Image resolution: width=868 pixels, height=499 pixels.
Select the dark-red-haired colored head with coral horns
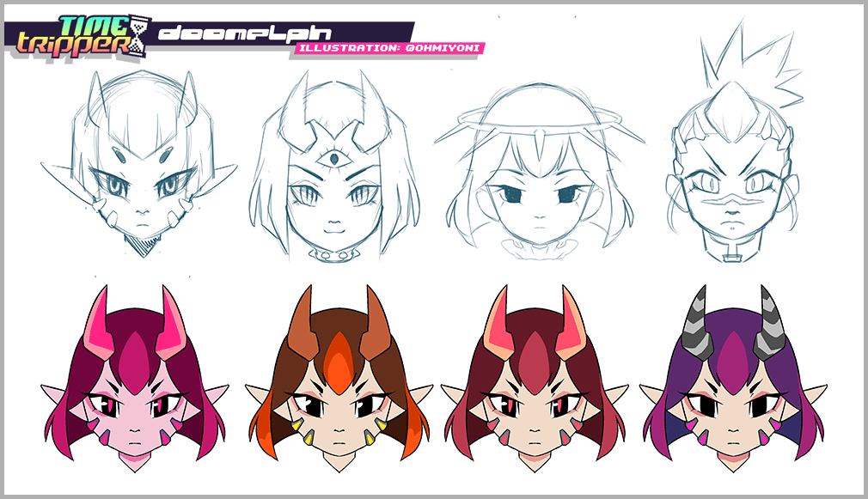point(535,379)
